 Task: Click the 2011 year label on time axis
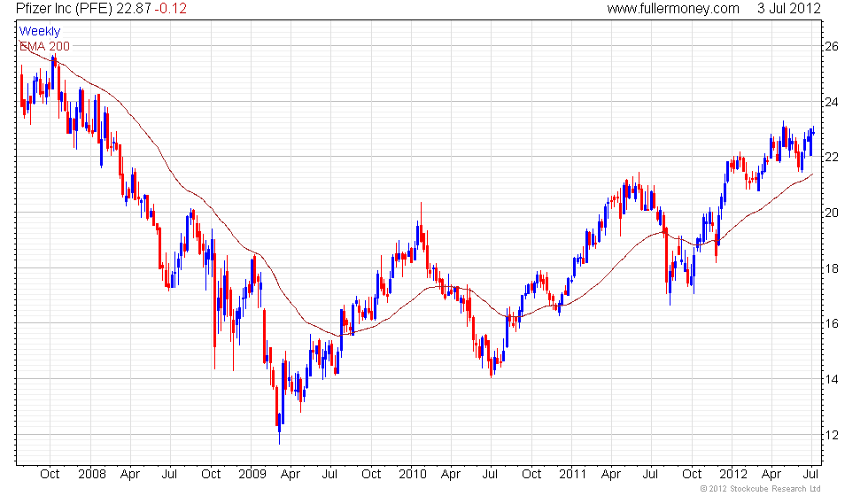(572, 474)
